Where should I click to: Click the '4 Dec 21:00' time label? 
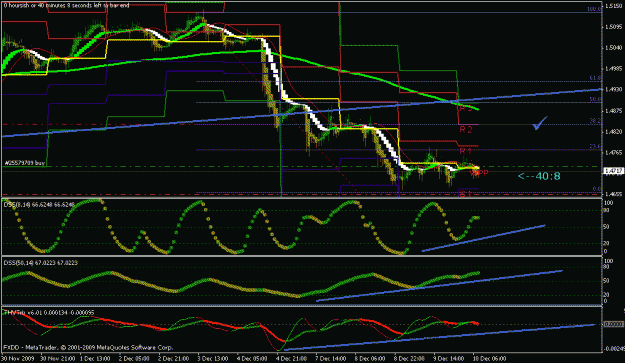(291, 359)
